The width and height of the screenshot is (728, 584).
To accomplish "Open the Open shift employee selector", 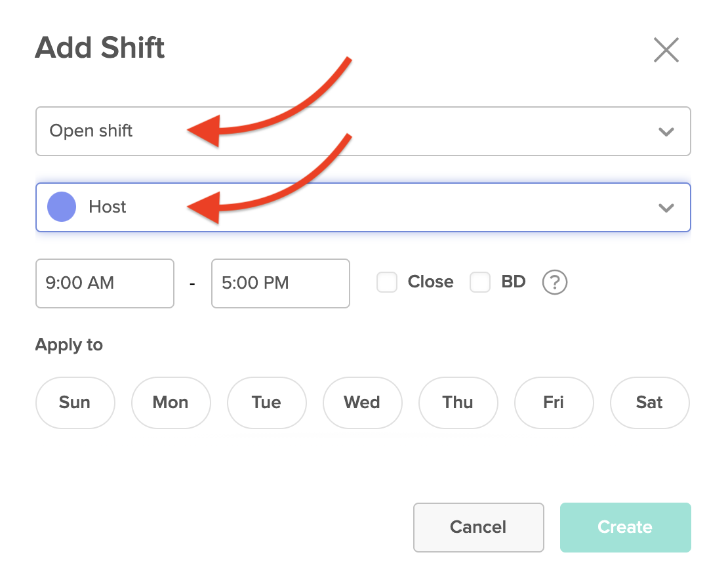I will [363, 131].
